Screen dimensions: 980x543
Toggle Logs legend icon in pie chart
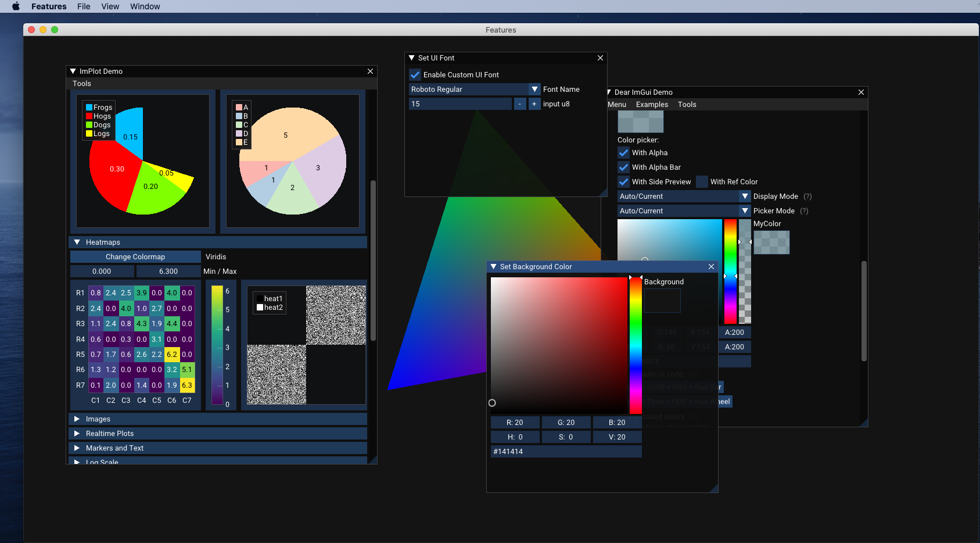point(89,134)
